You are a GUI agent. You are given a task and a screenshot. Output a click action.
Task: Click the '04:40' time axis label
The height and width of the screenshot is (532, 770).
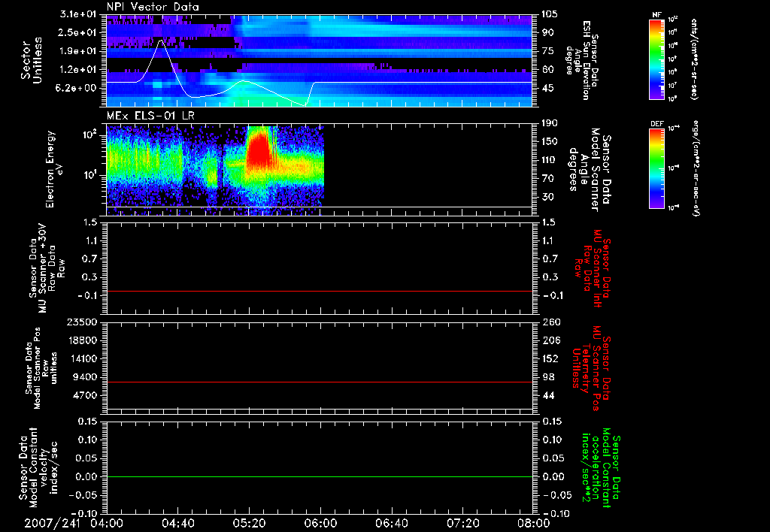(x=177, y=523)
